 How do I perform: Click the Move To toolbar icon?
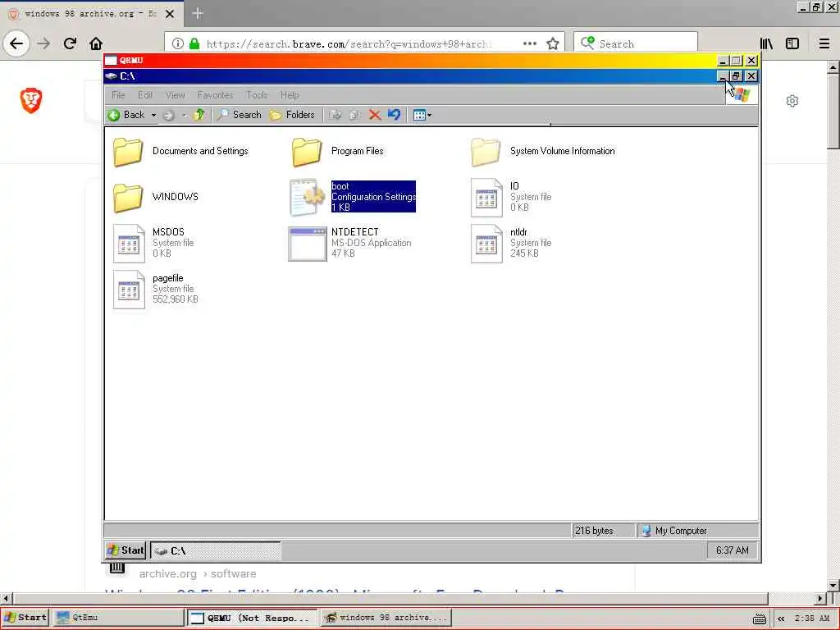click(336, 115)
